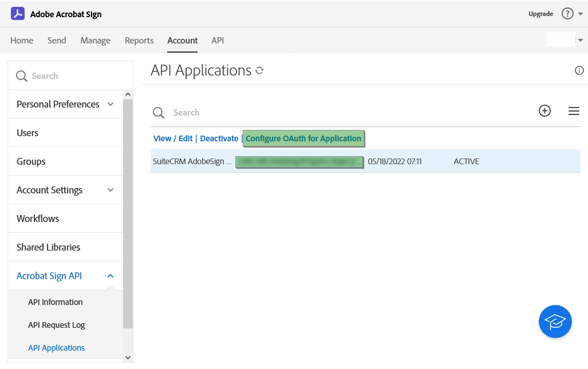The image size is (588, 369).
Task: Expand Personal Preferences chevron
Action: [x=111, y=104]
